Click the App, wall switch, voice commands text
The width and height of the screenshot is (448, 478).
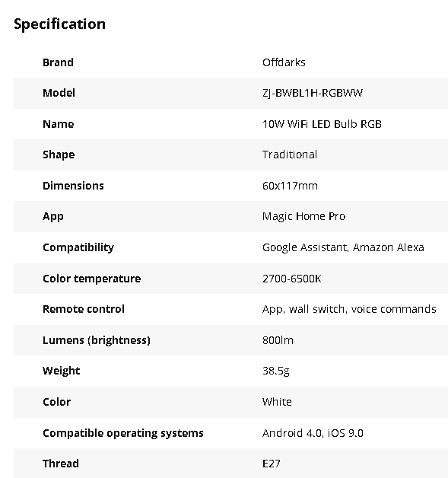pos(349,310)
